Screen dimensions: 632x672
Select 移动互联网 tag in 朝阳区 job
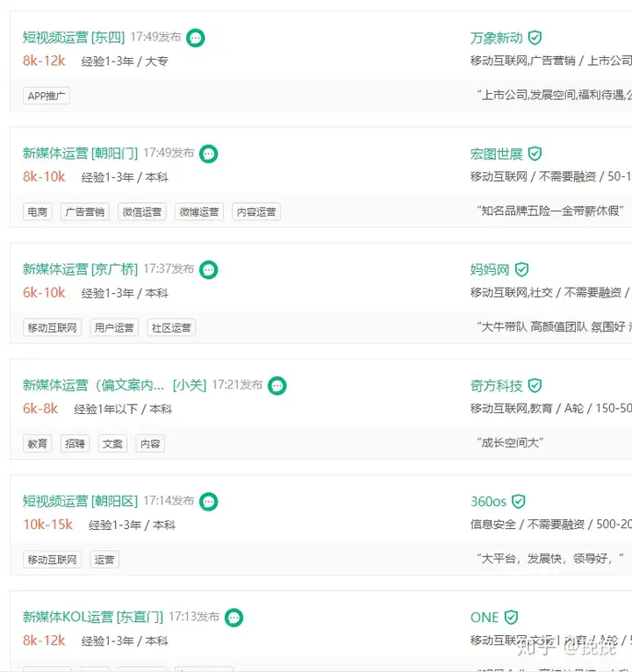coord(53,560)
